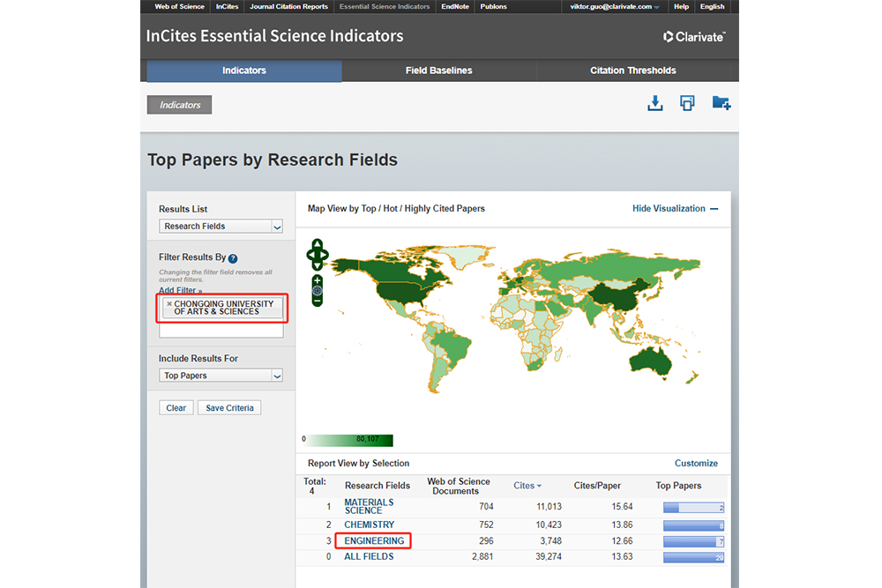Click the download icon
This screenshot has height=588, width=882.
click(654, 104)
